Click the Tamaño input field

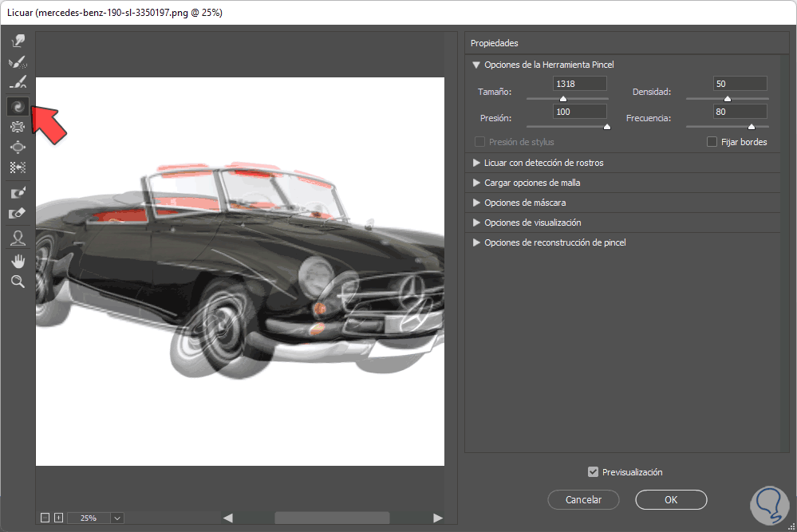(x=578, y=84)
